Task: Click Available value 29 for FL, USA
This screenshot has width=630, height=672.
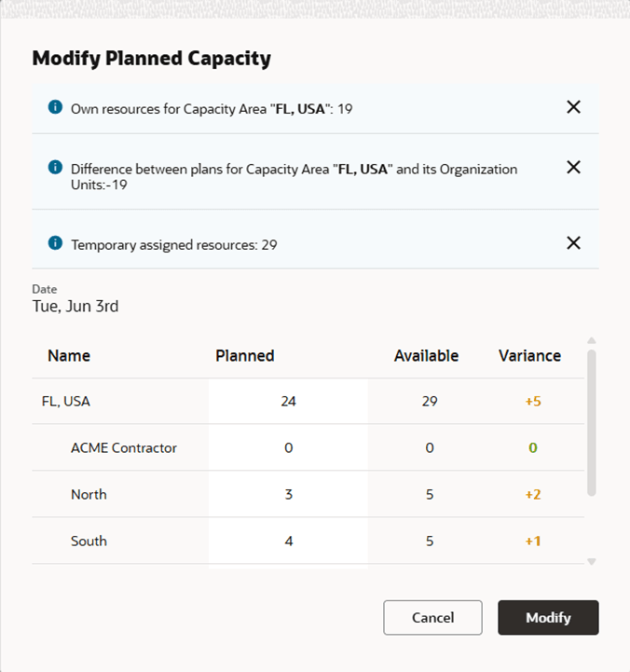Action: click(430, 401)
